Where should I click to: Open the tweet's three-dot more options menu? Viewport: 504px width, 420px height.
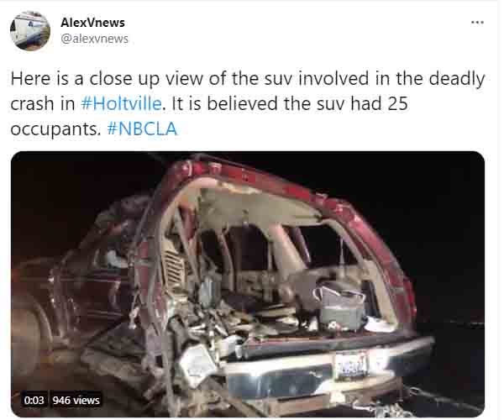[x=477, y=22]
